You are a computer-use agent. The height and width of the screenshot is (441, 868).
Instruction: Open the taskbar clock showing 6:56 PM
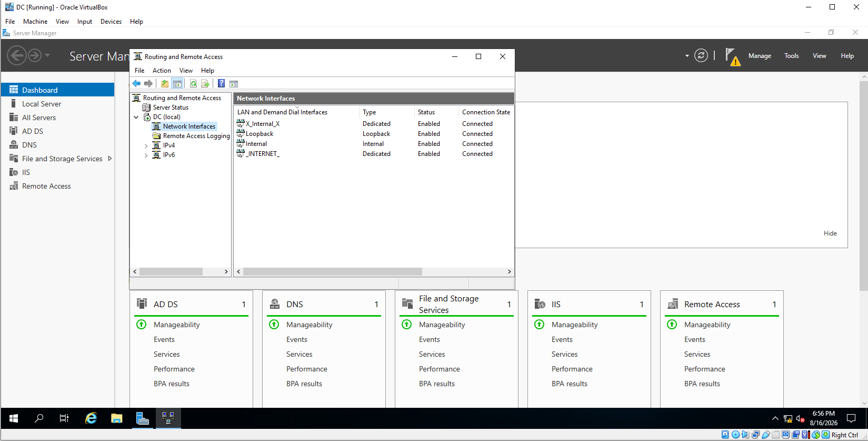(823, 418)
